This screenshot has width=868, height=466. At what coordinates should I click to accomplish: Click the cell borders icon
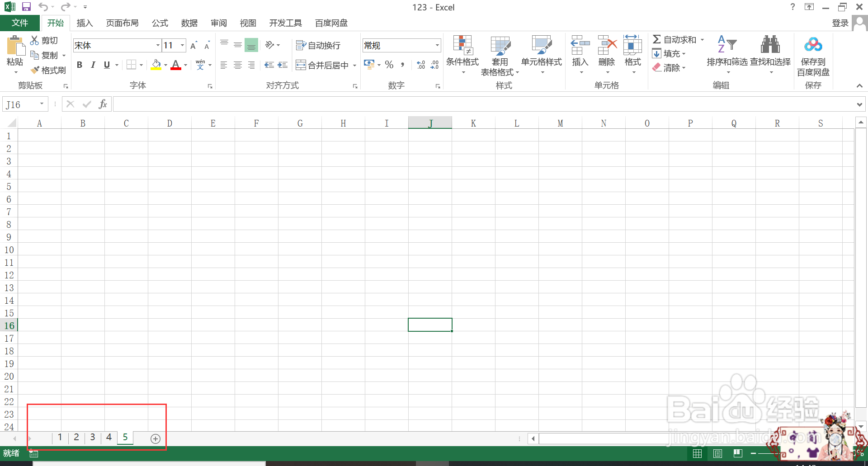pos(131,65)
